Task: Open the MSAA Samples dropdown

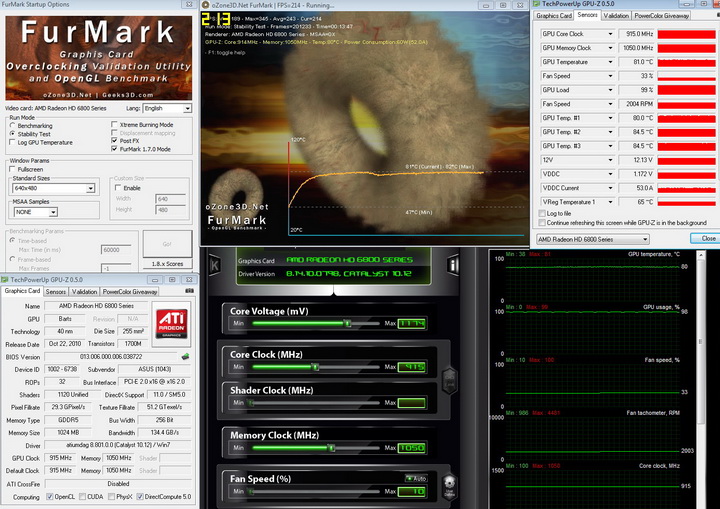Action: [53, 212]
